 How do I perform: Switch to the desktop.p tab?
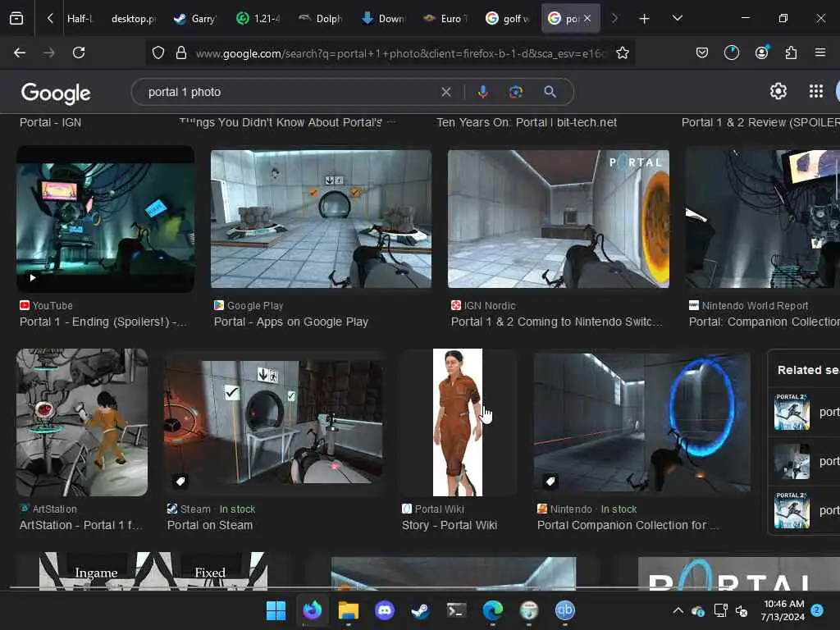(x=134, y=19)
